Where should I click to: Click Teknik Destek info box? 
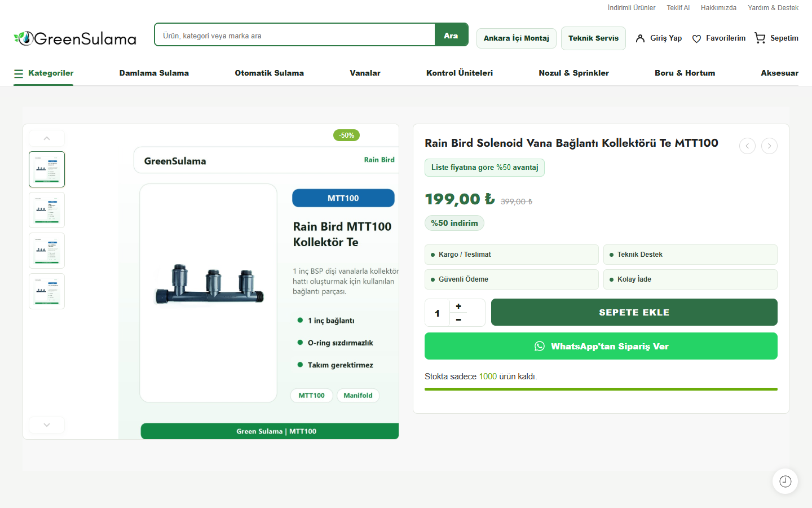coord(690,255)
